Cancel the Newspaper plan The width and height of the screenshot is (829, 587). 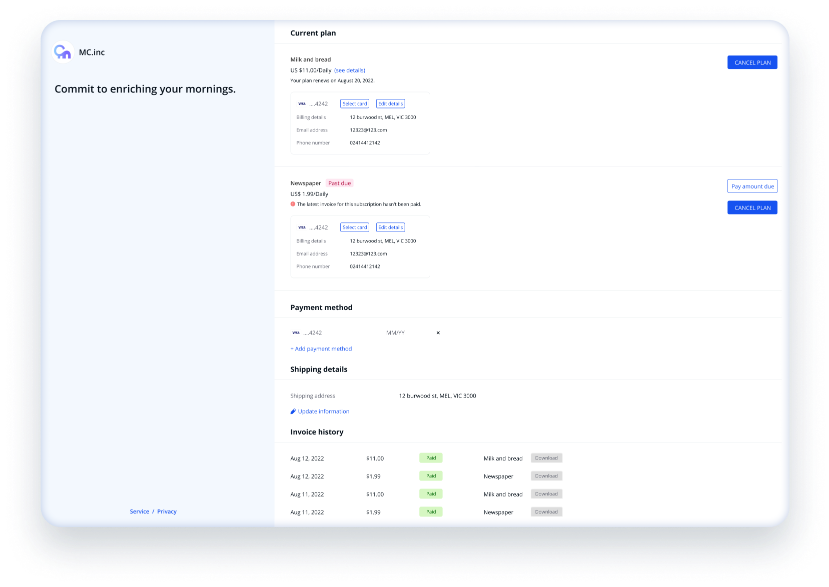tap(751, 208)
